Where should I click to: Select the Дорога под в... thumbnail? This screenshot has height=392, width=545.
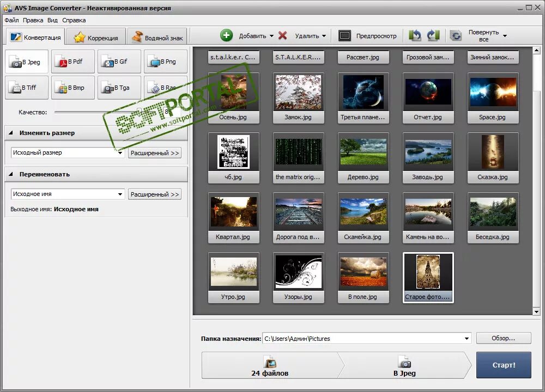click(x=299, y=218)
